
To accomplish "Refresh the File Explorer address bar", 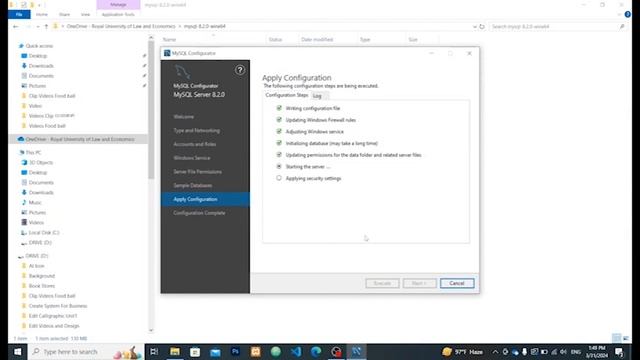I will click(482, 27).
